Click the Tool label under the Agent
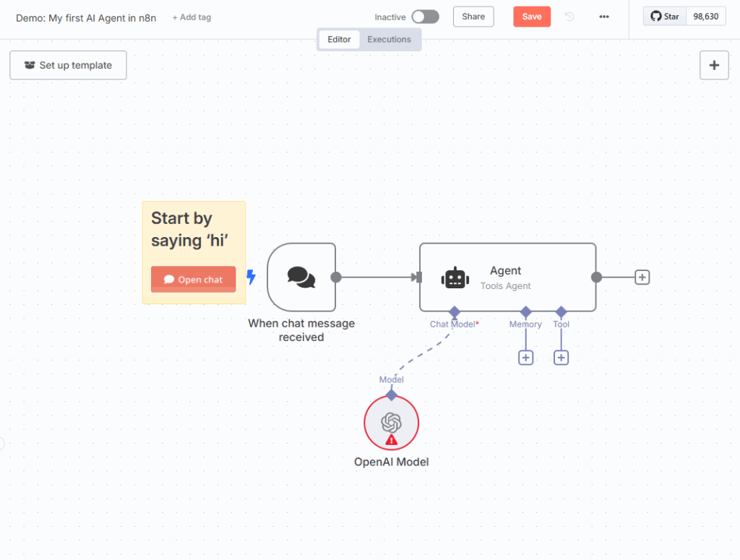The height and width of the screenshot is (560, 740). point(561,324)
